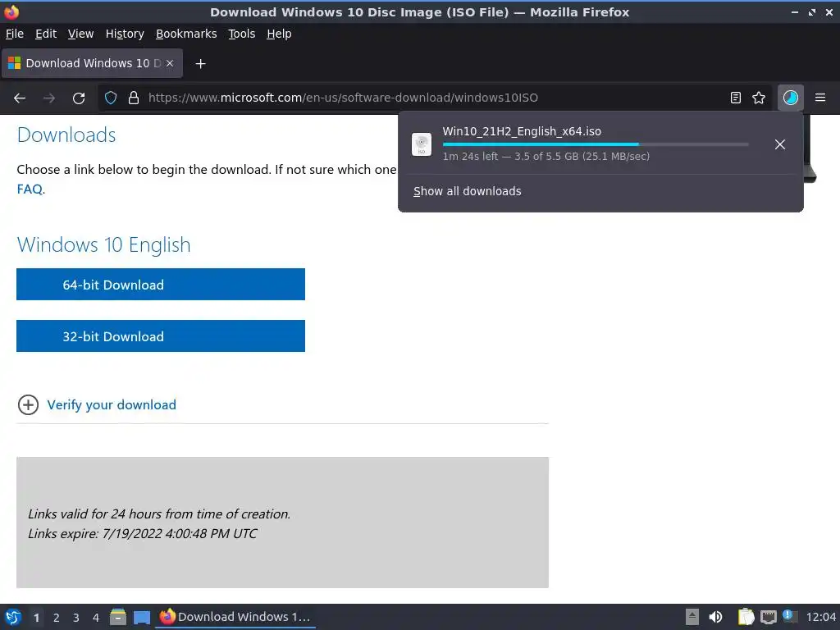Open the Help menu
Image resolution: width=840 pixels, height=630 pixels.
click(279, 34)
